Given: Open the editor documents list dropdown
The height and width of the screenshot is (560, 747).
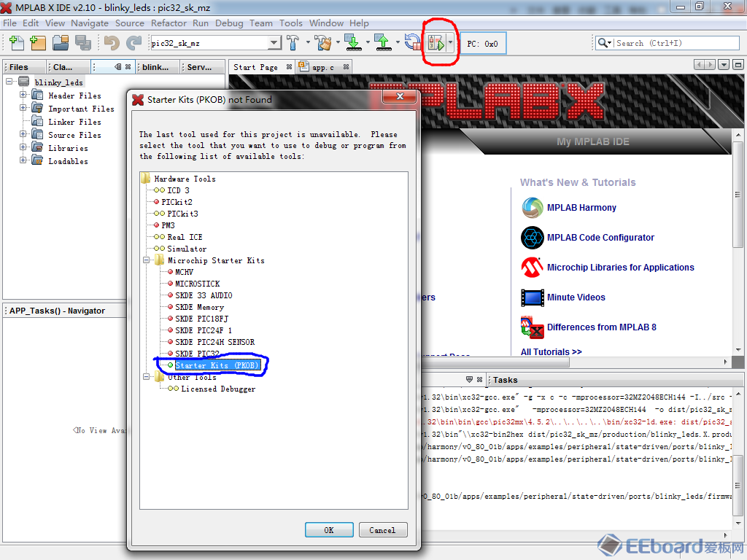Looking at the screenshot, I should coord(724,65).
